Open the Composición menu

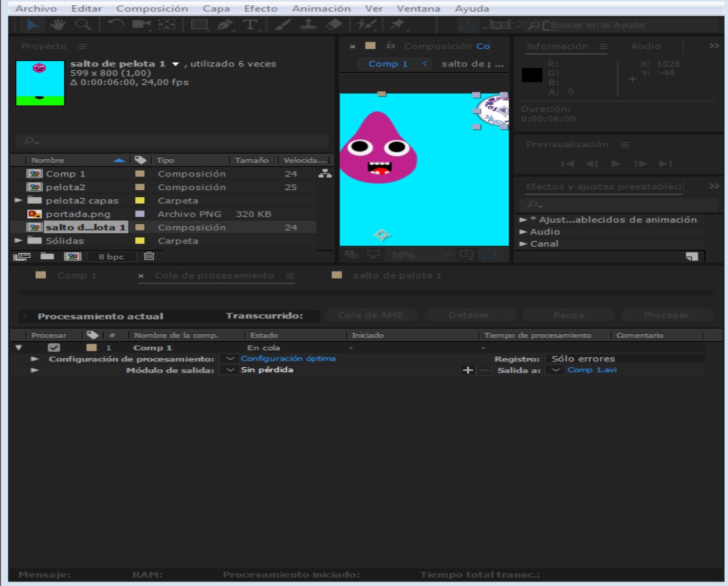point(152,8)
